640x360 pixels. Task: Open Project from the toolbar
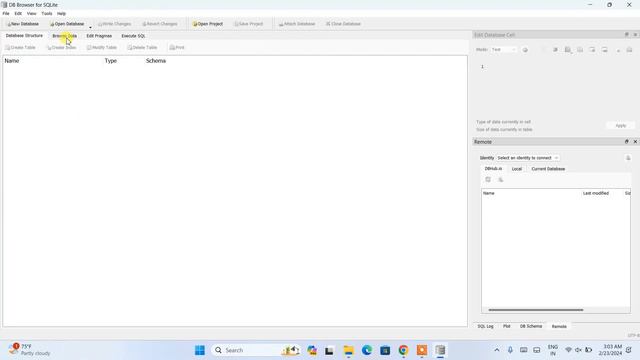pyautogui.click(x=208, y=24)
